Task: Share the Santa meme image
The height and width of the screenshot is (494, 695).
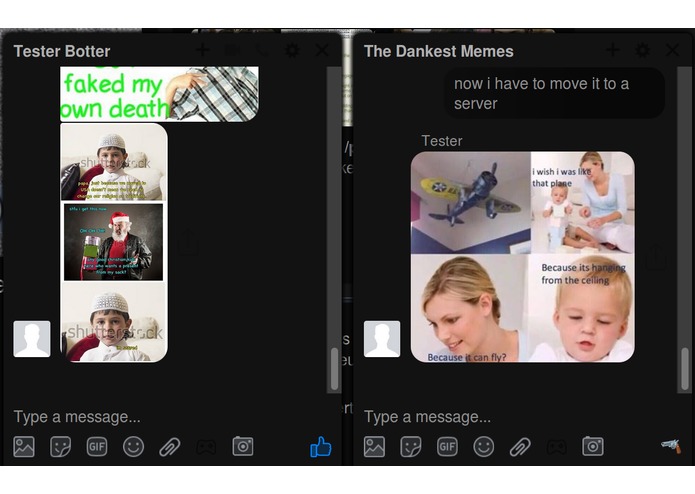Action: pos(188,242)
